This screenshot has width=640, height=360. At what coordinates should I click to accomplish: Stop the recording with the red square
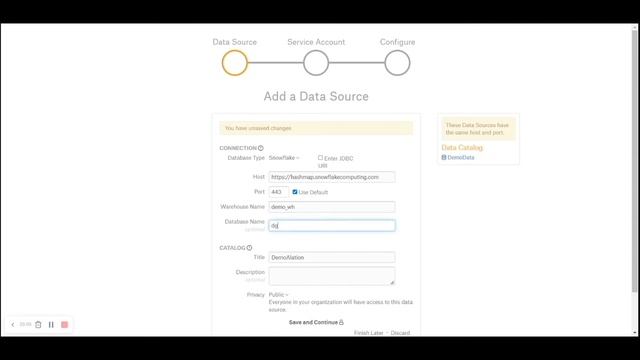point(64,324)
